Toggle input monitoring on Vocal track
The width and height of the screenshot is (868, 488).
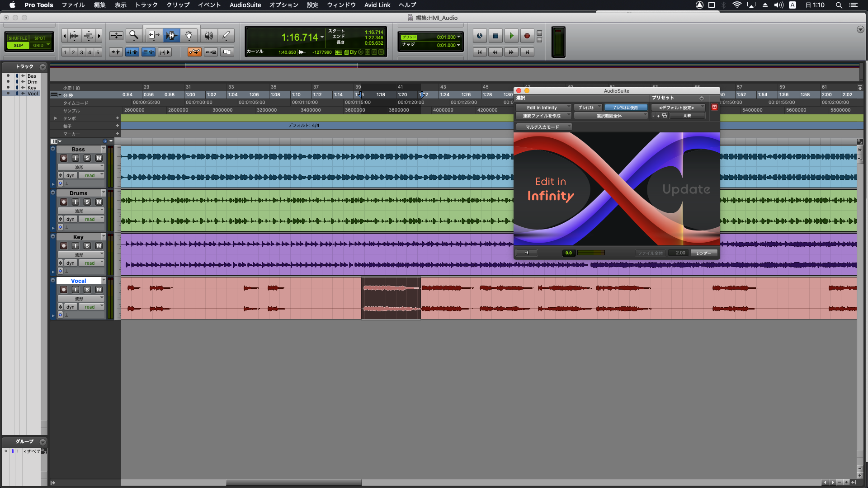point(75,290)
